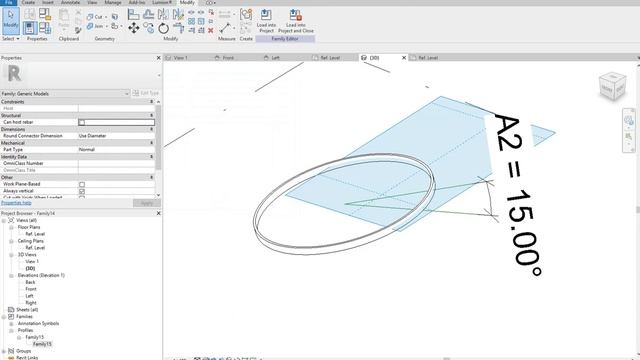
Task: Select the Trim/Extend to Corner tool
Action: (178, 28)
